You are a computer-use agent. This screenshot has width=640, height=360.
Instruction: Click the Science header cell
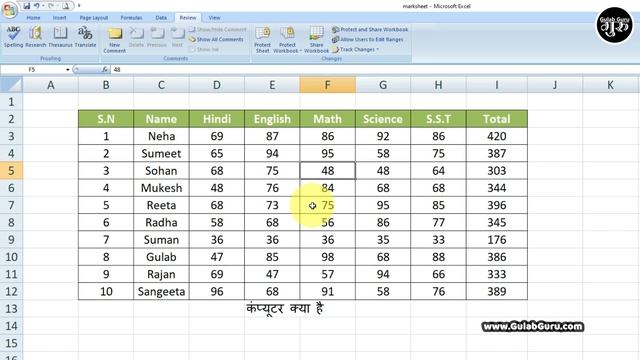tap(383, 119)
